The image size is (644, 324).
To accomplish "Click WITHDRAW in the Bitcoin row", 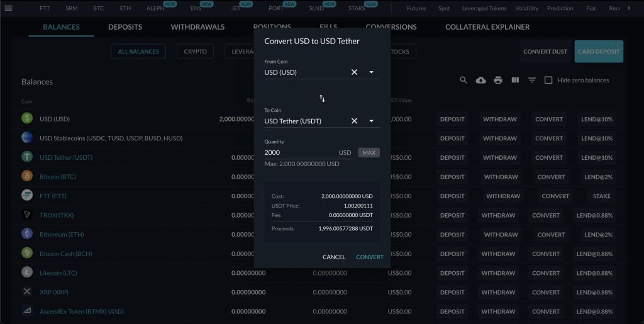I will 501,177.
